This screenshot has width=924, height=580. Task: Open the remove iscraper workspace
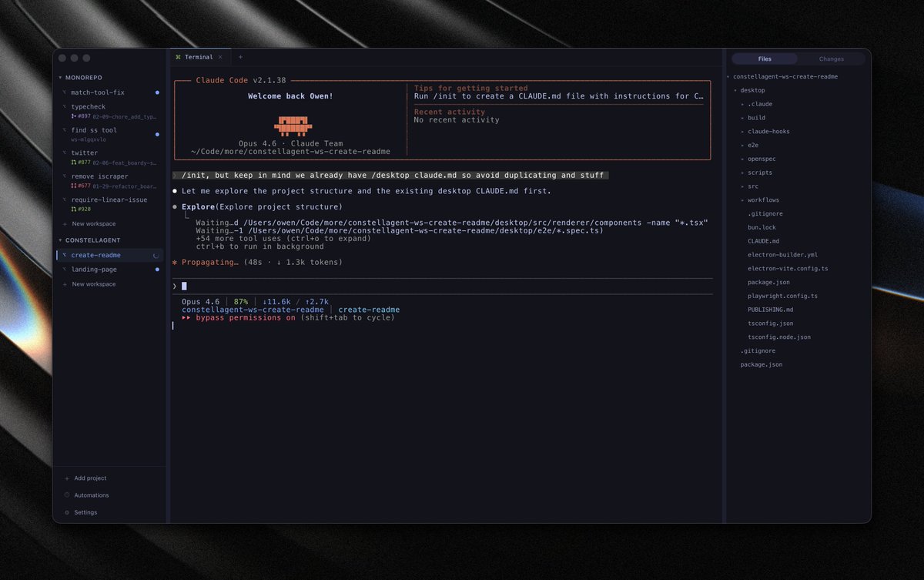click(109, 181)
